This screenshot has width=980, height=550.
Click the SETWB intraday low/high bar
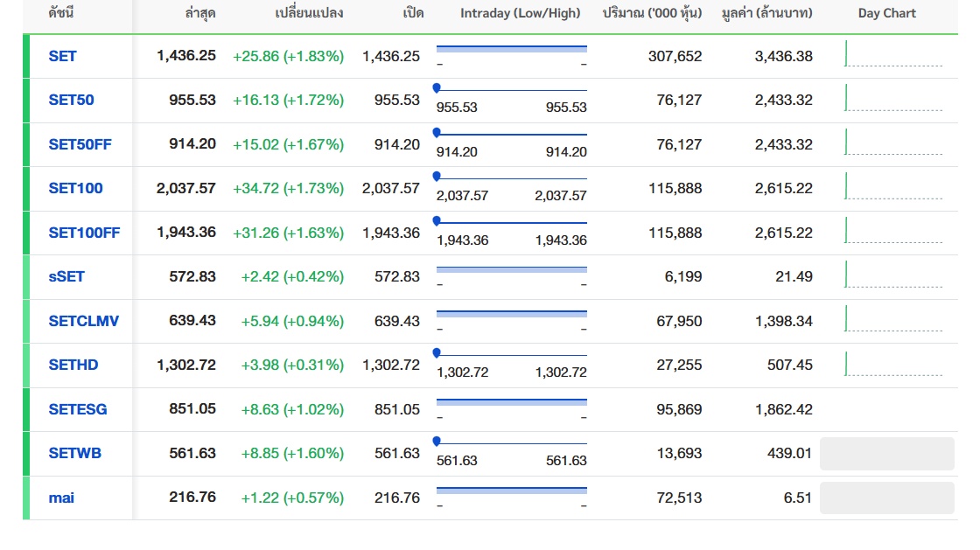click(511, 442)
